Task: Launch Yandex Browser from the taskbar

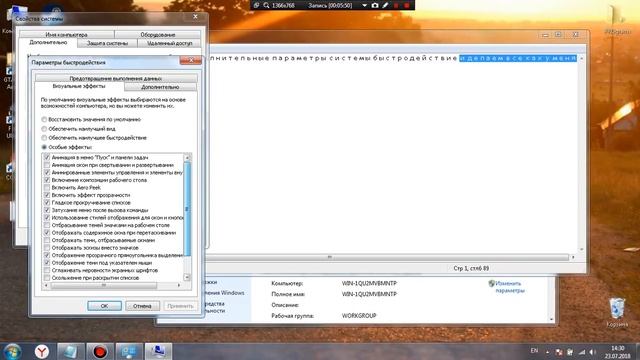Action: coord(42,351)
